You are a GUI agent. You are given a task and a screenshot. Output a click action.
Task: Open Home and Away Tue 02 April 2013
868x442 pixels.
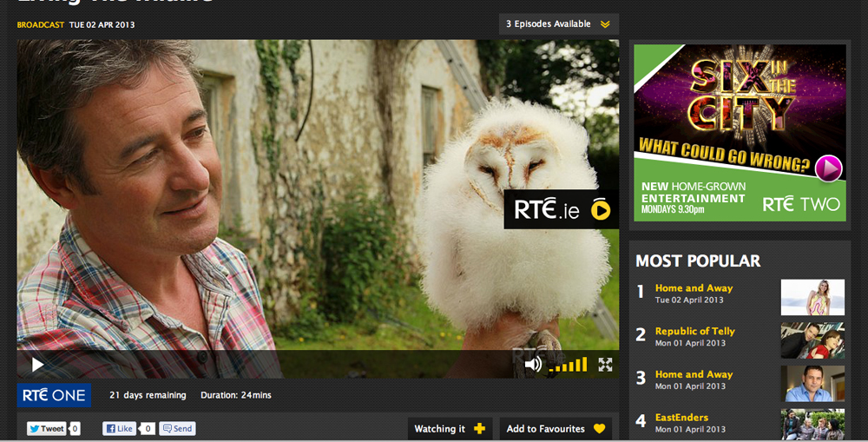[x=694, y=288]
